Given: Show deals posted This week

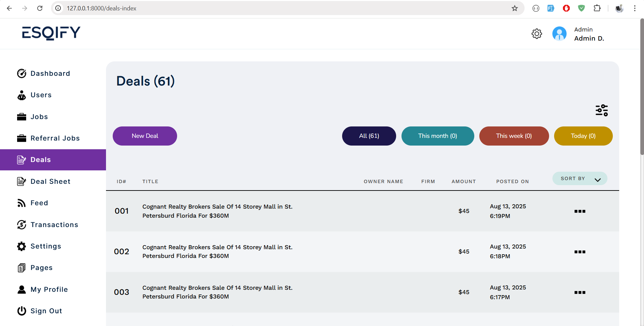Looking at the screenshot, I should 514,136.
